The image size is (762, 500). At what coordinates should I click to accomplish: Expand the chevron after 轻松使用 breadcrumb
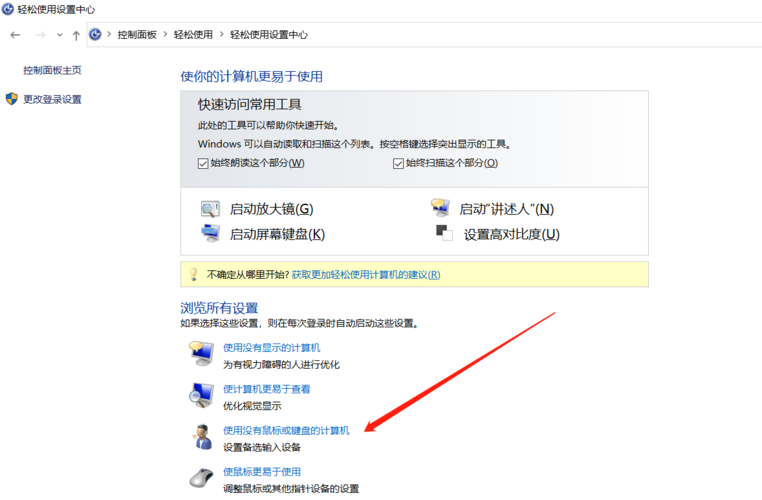point(222,35)
